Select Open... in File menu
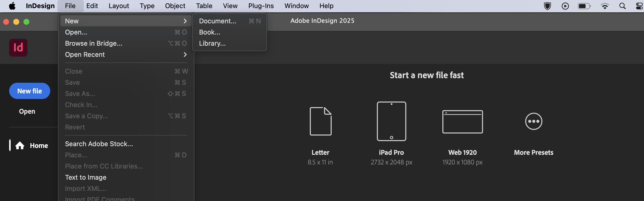This screenshot has height=201, width=644. coord(126,32)
